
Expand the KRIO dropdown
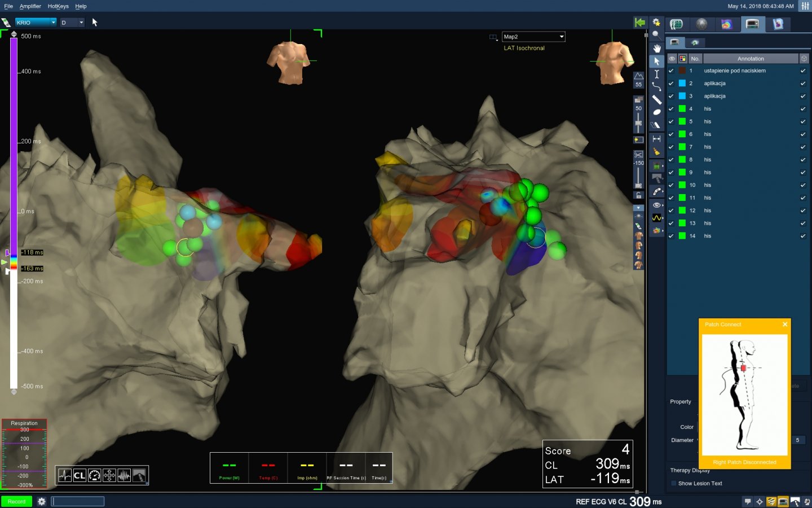(36, 23)
